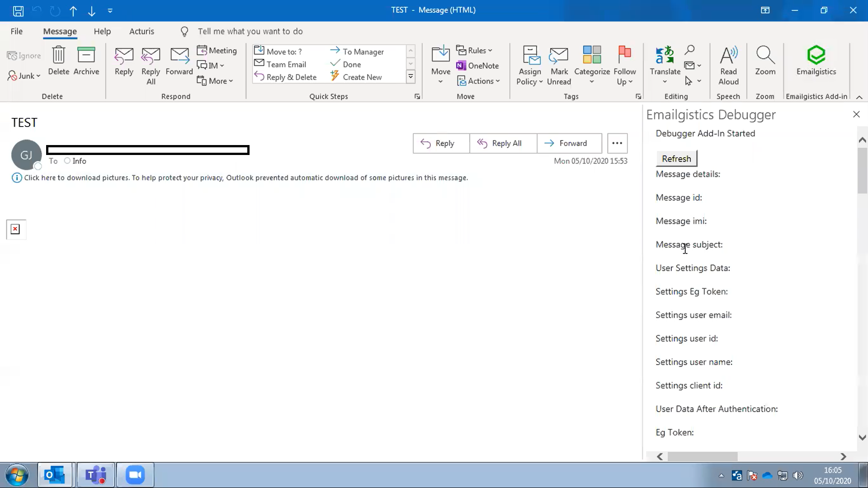
Task: Open the Windows Start button
Action: tap(17, 475)
